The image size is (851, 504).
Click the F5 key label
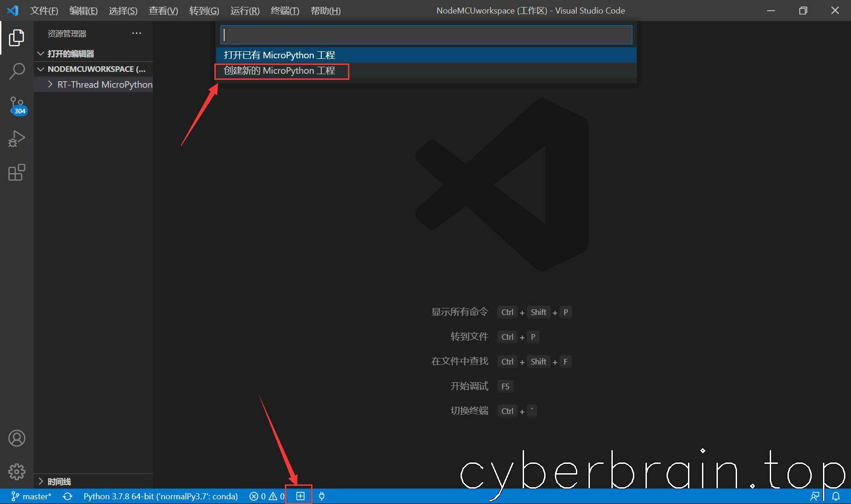(x=505, y=386)
